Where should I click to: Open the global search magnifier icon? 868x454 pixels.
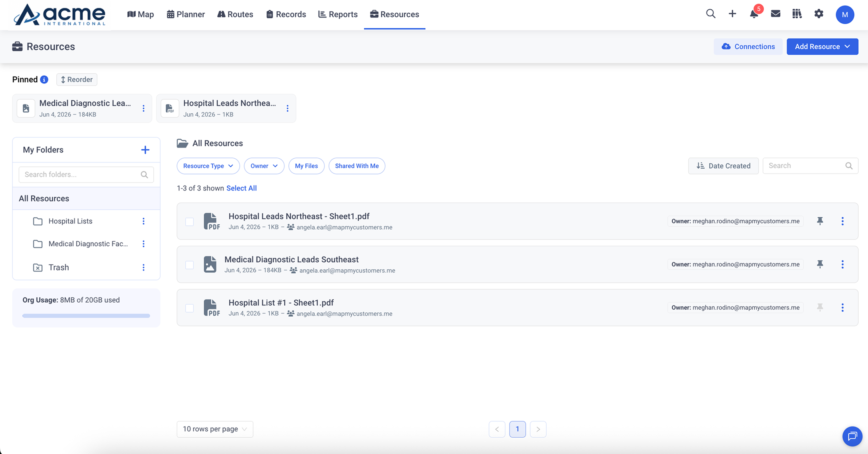(x=710, y=14)
